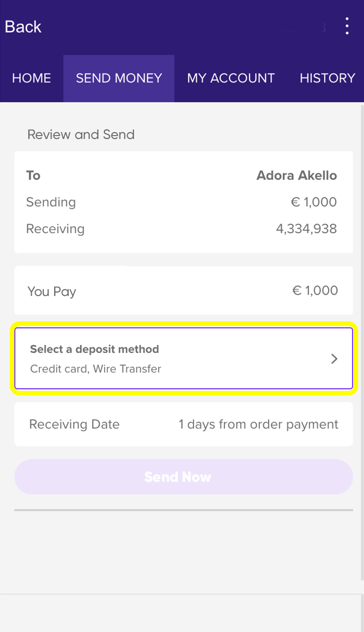Click the To label in summary card
This screenshot has height=632, width=364.
33,176
